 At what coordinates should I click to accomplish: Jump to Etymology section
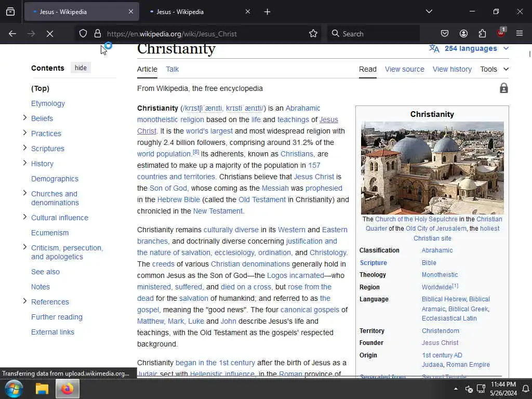[48, 103]
